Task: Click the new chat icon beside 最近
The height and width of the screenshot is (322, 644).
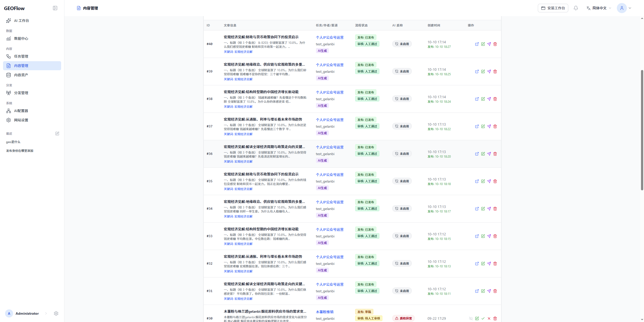Action: tap(57, 133)
